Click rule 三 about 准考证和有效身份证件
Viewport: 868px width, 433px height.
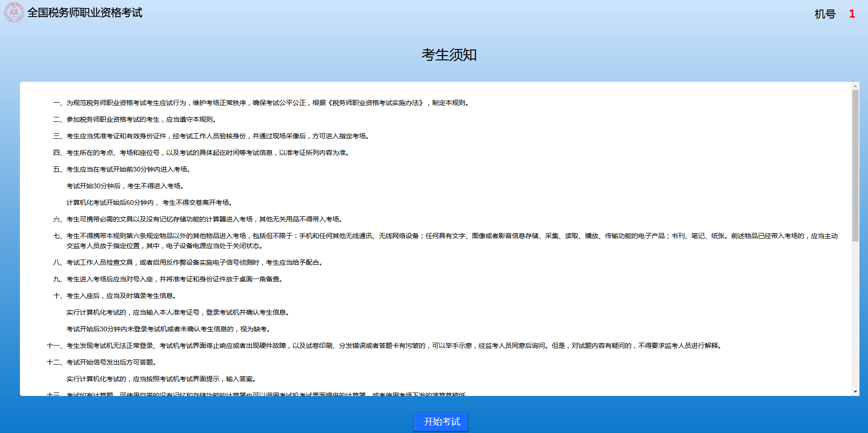pyautogui.click(x=211, y=136)
